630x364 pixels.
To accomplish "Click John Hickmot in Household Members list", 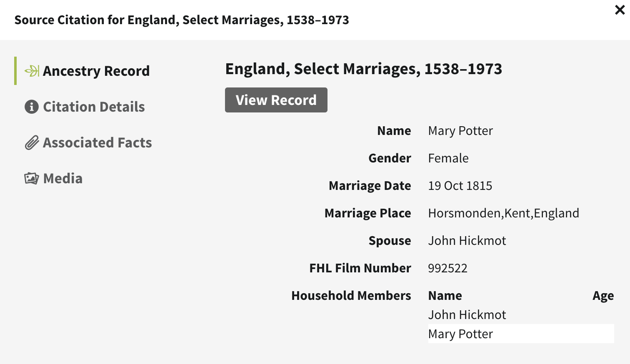I will point(467,315).
